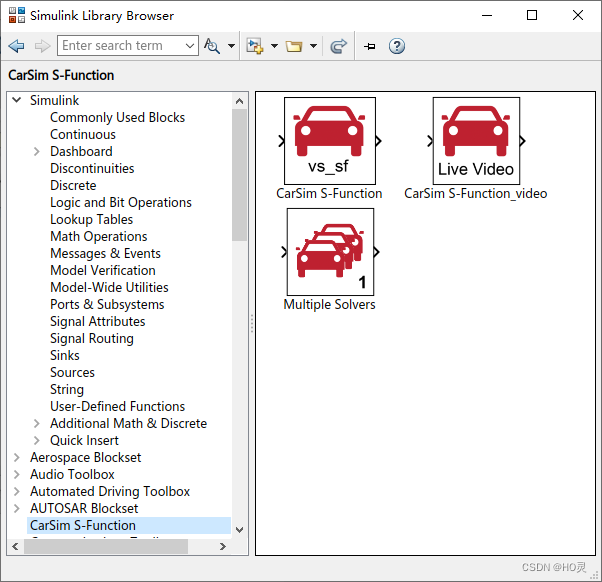Select the Math Operations library
602x582 pixels.
click(x=99, y=236)
